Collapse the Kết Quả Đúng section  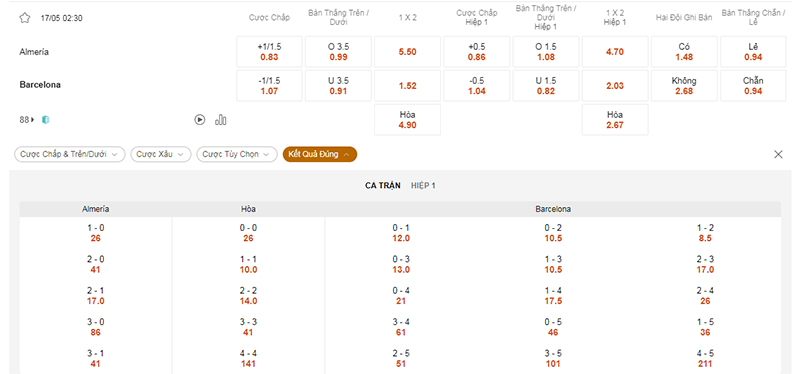point(320,154)
